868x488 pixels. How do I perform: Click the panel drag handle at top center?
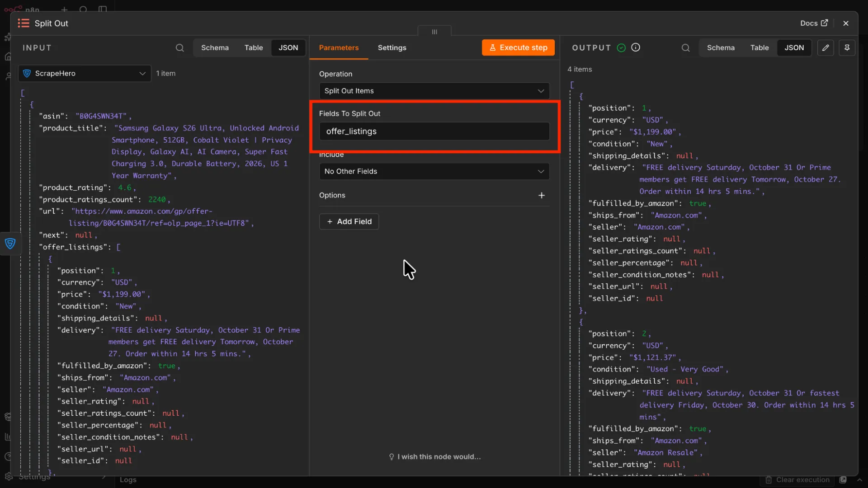click(434, 32)
